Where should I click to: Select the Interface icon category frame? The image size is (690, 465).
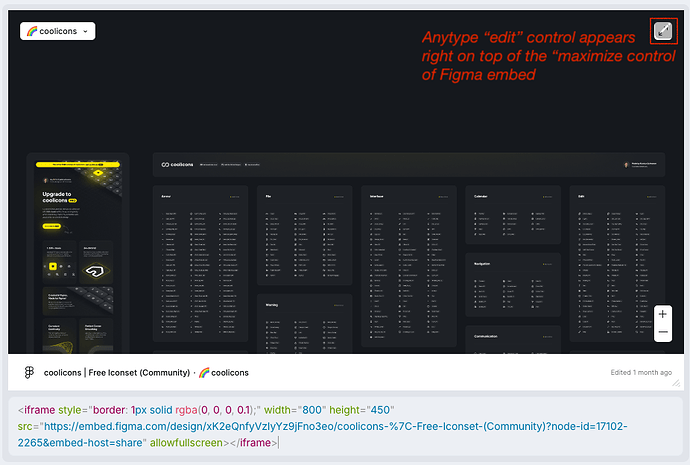pos(409,266)
